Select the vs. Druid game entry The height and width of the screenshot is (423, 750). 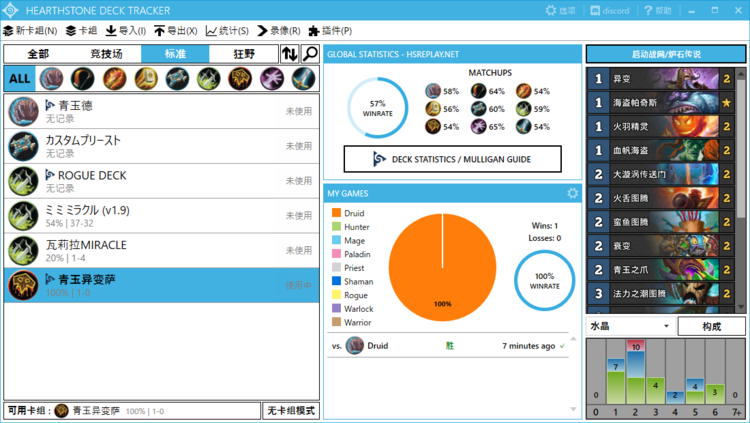click(x=449, y=345)
